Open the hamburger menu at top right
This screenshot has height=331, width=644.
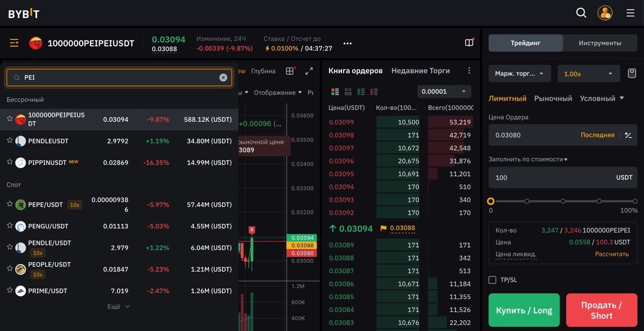click(x=630, y=13)
